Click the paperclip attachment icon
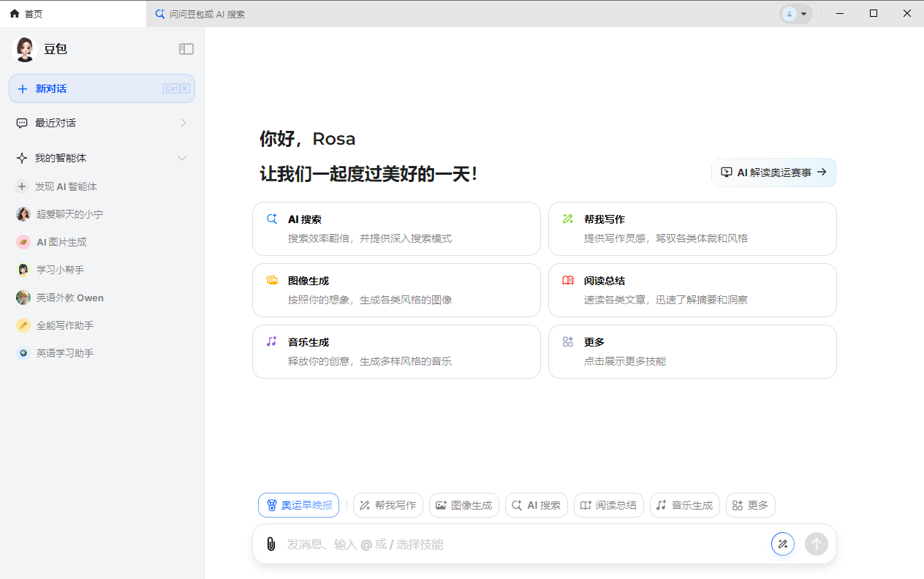 click(x=271, y=544)
